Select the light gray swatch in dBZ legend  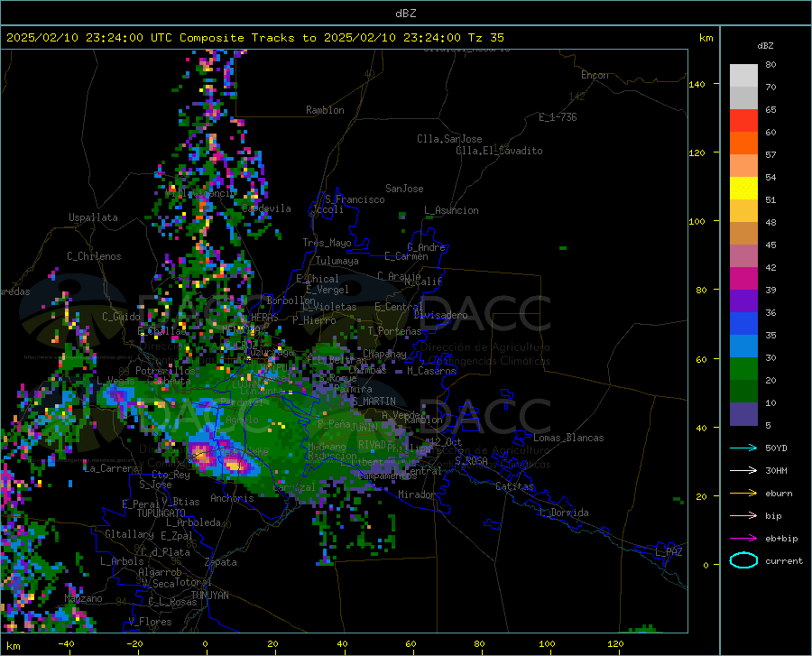pos(743,97)
